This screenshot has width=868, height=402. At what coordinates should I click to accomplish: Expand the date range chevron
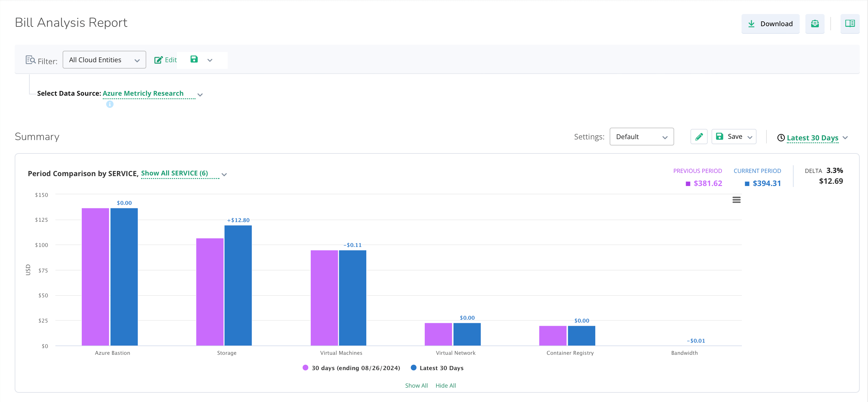point(845,138)
